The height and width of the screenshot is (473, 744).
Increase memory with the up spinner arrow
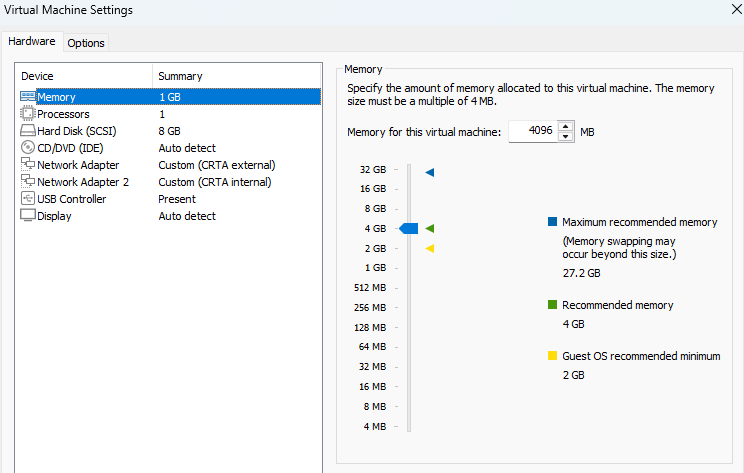tap(566, 127)
